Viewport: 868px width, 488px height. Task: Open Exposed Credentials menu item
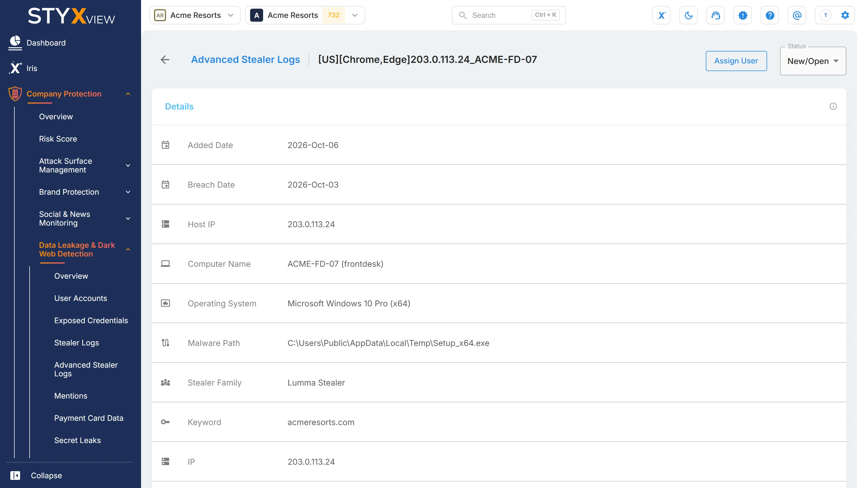click(x=91, y=320)
